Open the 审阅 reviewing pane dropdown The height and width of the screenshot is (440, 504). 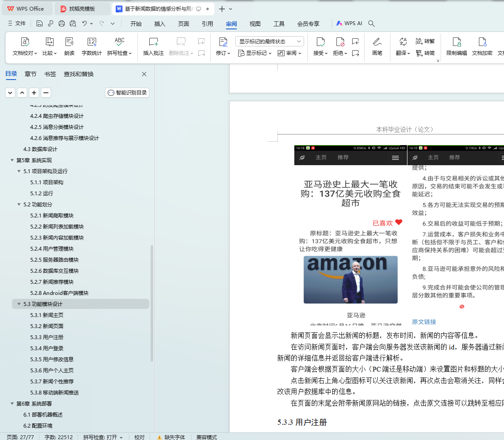(x=289, y=53)
